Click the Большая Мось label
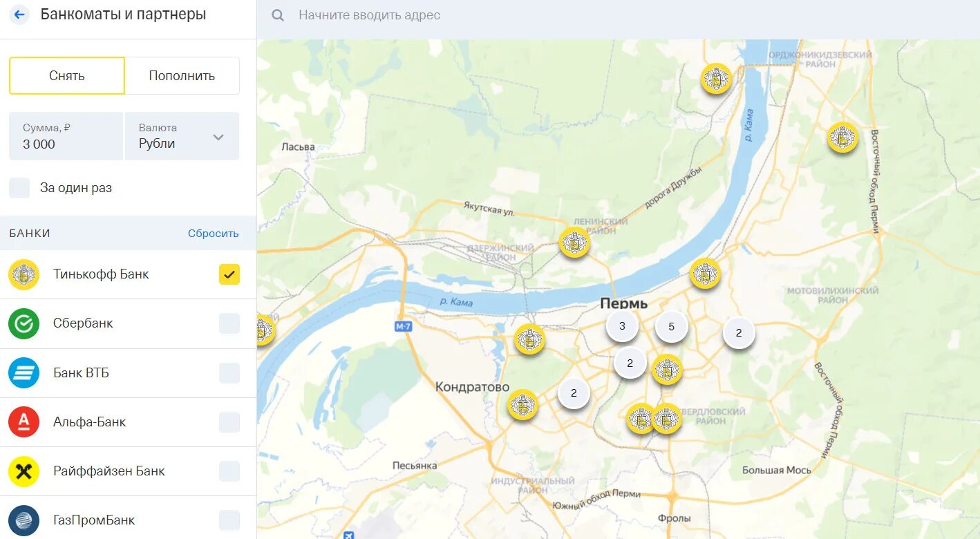Screen dimensions: 980x539 [x=777, y=470]
